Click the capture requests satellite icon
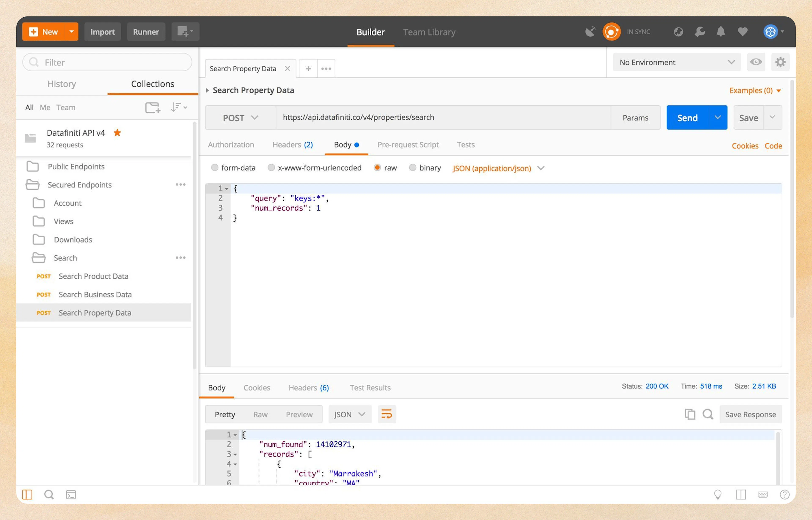 pyautogui.click(x=590, y=31)
